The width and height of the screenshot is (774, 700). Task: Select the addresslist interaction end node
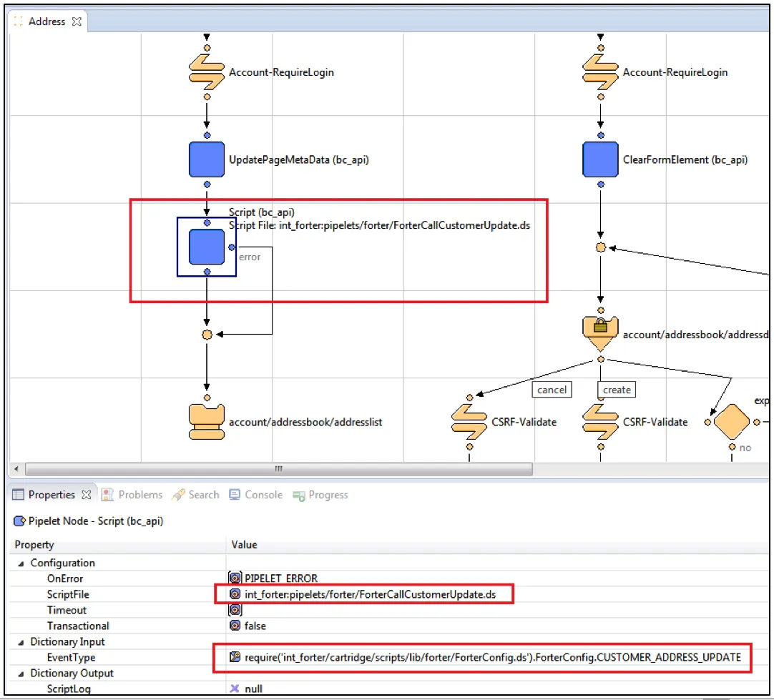coord(206,422)
